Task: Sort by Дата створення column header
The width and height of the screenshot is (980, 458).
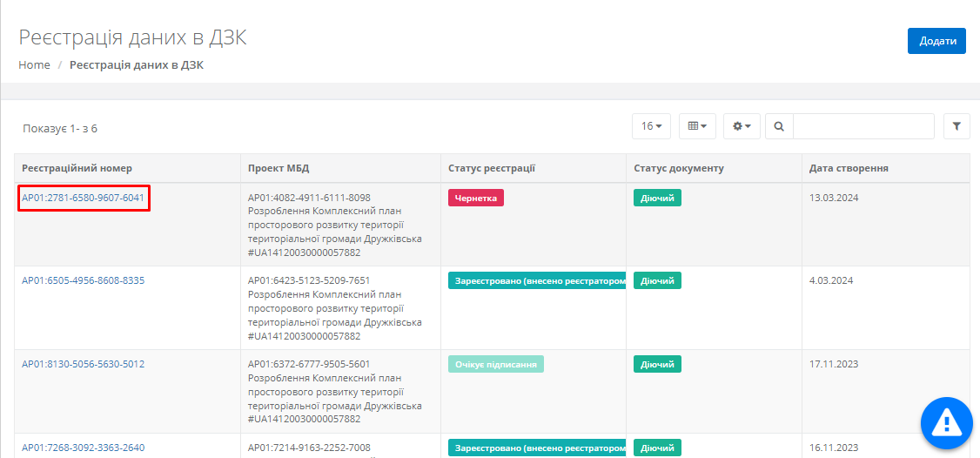Action: pos(849,168)
